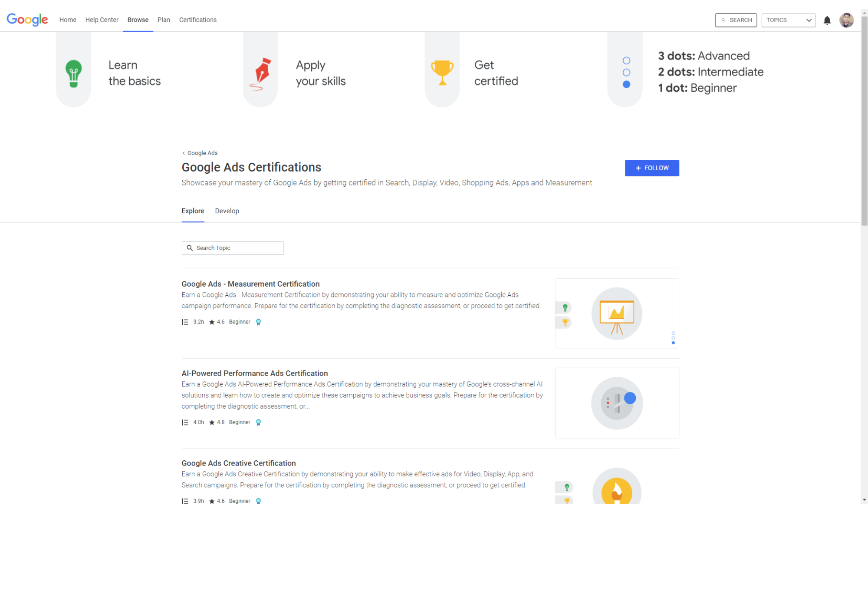The height and width of the screenshot is (614, 868).
Task: Click the Google logo
Action: click(27, 20)
